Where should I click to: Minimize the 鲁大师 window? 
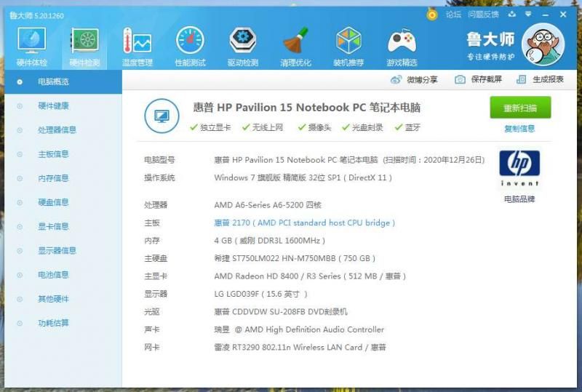(x=545, y=15)
